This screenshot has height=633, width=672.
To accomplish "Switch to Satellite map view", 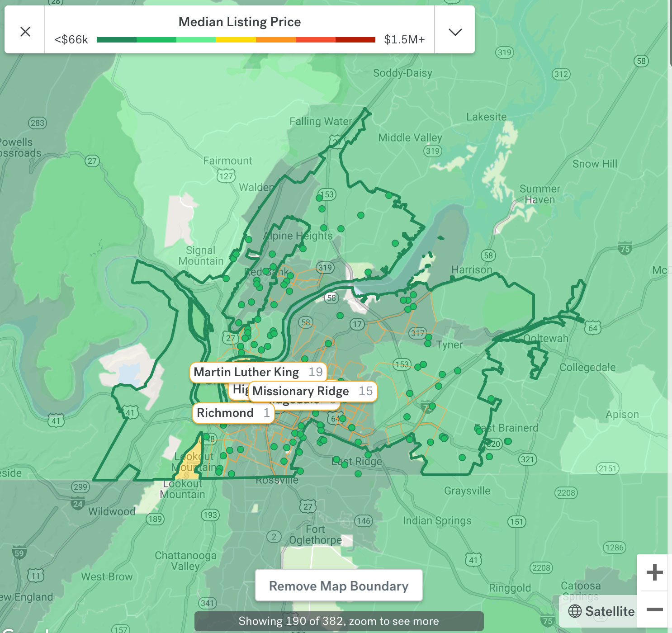I will click(601, 611).
